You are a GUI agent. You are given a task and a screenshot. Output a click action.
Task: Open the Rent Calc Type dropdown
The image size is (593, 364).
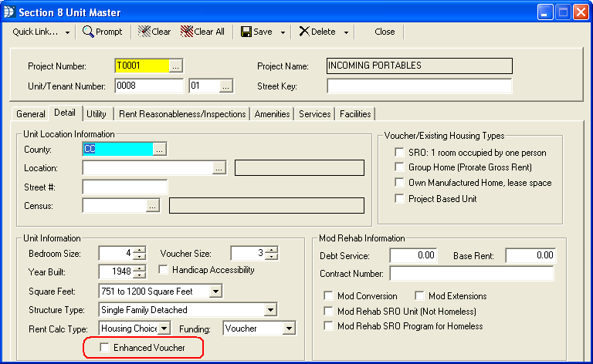tap(164, 329)
